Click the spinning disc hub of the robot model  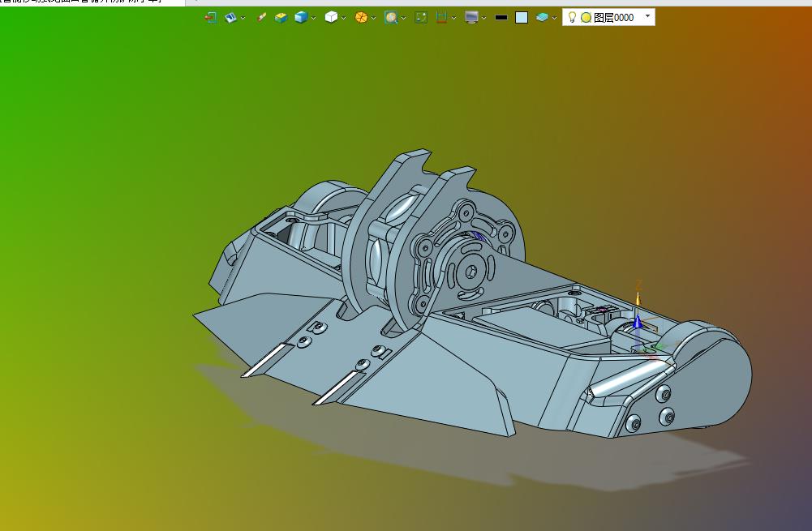[x=472, y=272]
